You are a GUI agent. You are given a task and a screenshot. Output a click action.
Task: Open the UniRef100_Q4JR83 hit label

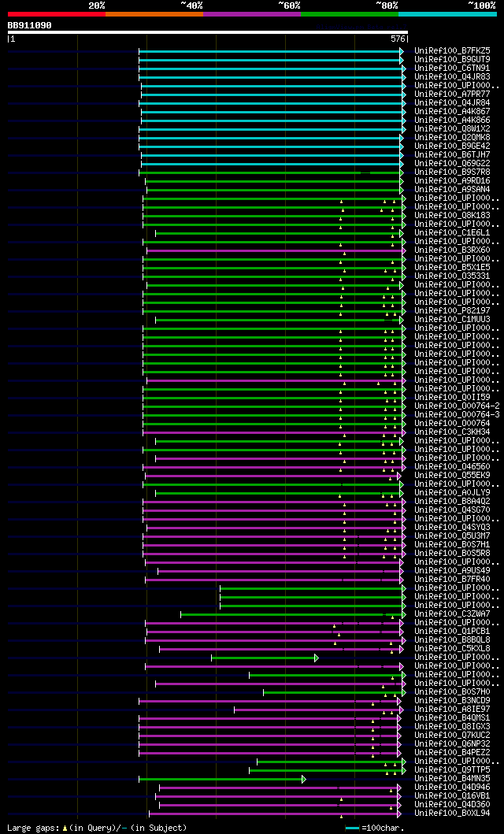tap(453, 77)
